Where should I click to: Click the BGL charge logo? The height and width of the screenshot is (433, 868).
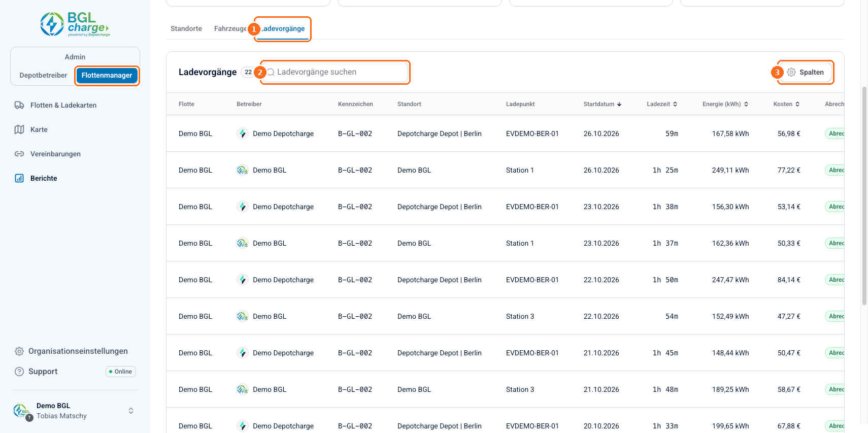75,24
